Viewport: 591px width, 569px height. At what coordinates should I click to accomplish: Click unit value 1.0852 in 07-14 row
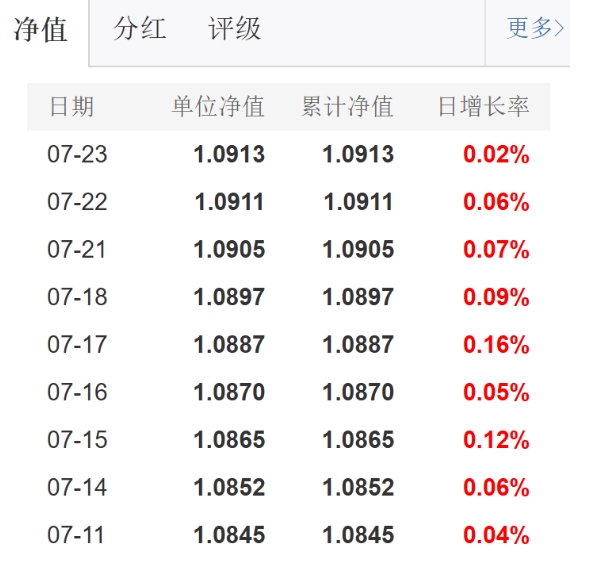click(229, 487)
